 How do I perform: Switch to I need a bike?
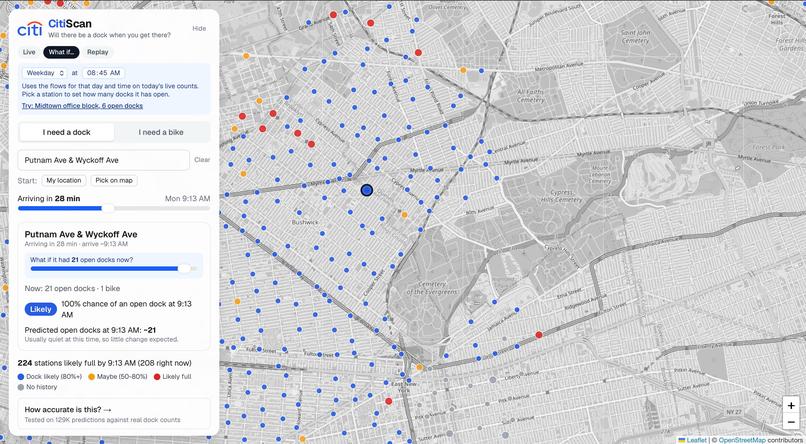[161, 132]
